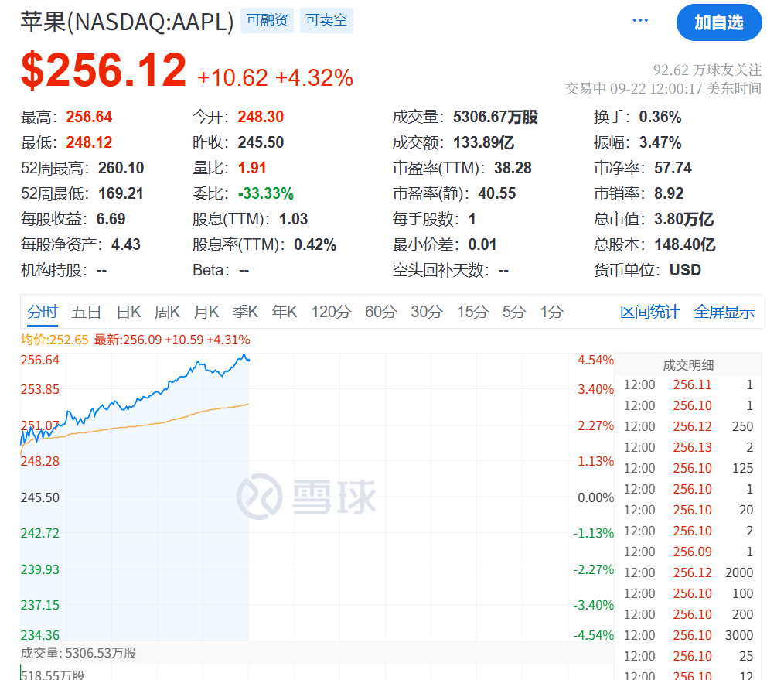Open the 区间统计 range statistics

click(652, 312)
